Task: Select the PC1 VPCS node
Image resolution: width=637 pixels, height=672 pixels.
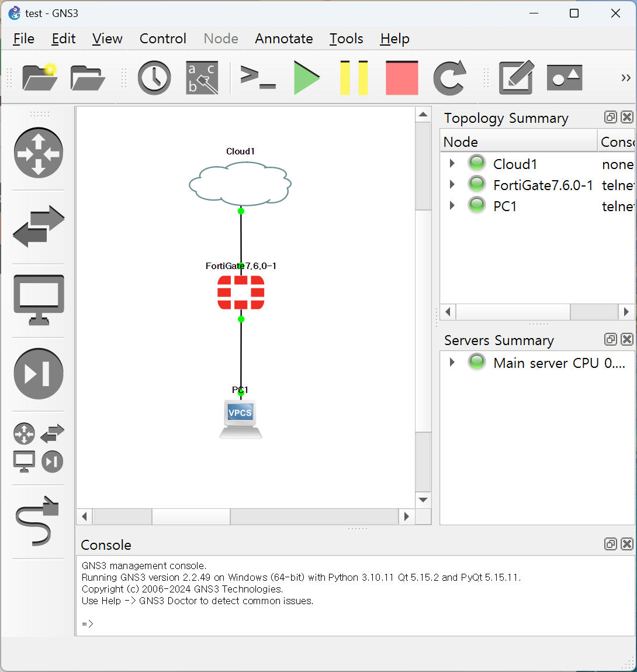Action: tap(240, 419)
